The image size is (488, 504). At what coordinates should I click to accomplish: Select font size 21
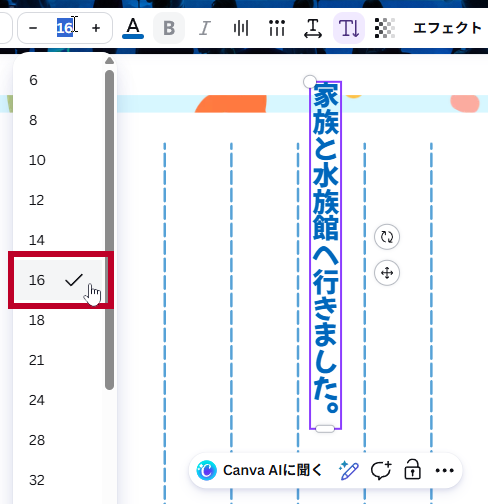(x=59, y=360)
